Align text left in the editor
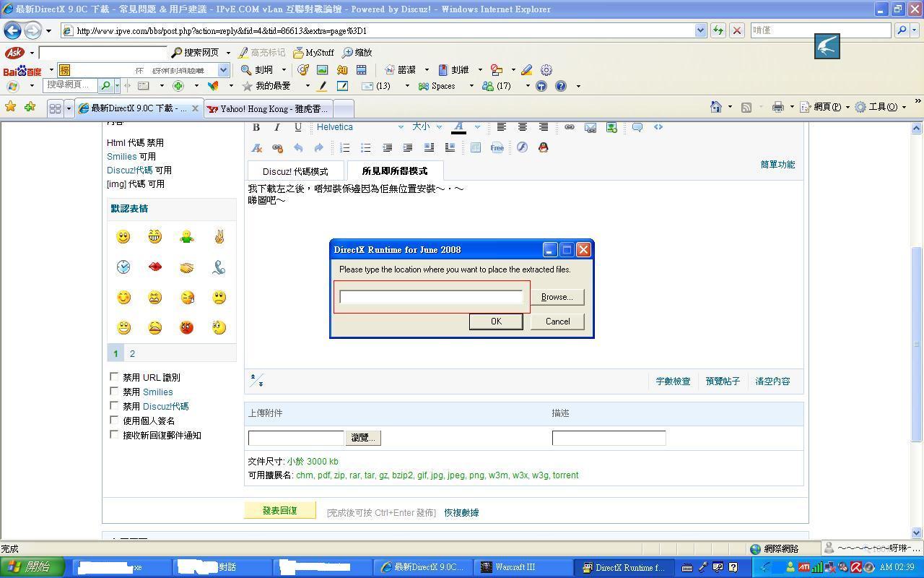924x578 pixels. pyautogui.click(x=501, y=127)
